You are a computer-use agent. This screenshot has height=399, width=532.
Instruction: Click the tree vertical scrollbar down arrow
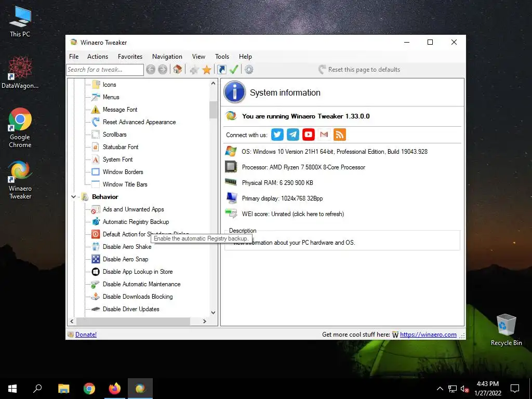tap(213, 312)
